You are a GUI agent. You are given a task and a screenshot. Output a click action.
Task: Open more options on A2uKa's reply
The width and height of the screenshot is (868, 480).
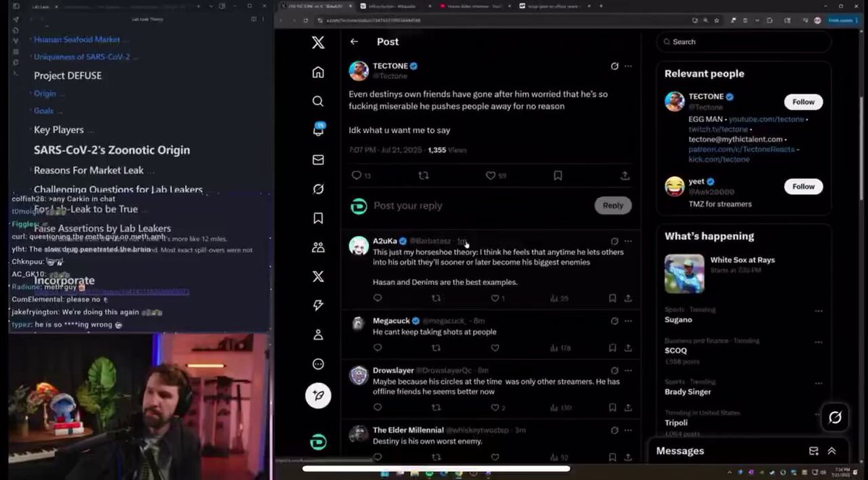coord(628,241)
